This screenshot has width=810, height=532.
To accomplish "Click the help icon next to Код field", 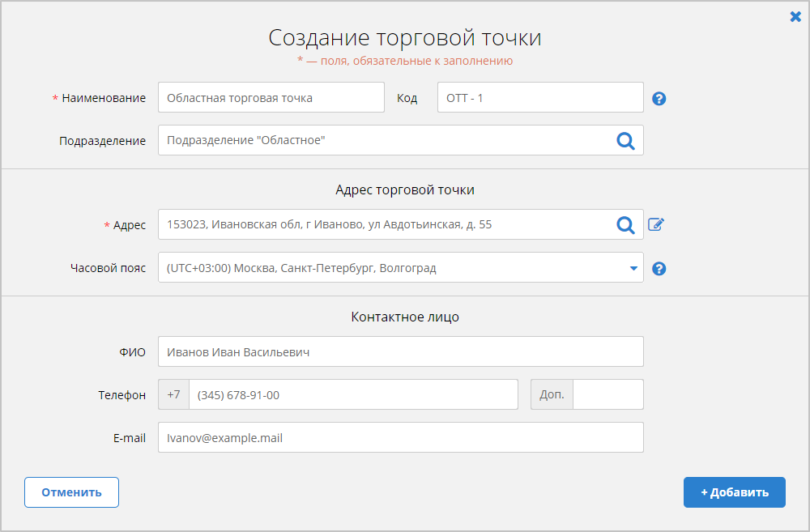I will [x=659, y=99].
